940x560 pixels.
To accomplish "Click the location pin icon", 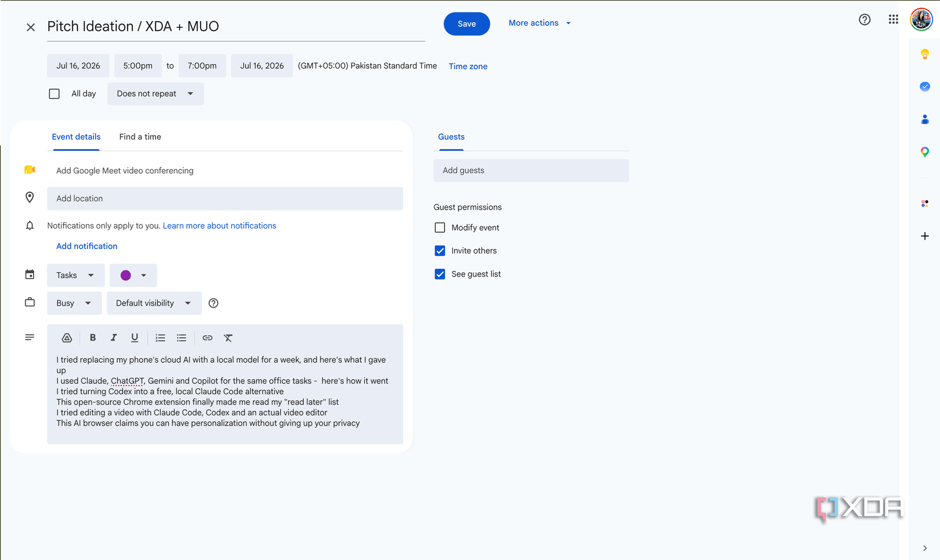I will [x=30, y=198].
